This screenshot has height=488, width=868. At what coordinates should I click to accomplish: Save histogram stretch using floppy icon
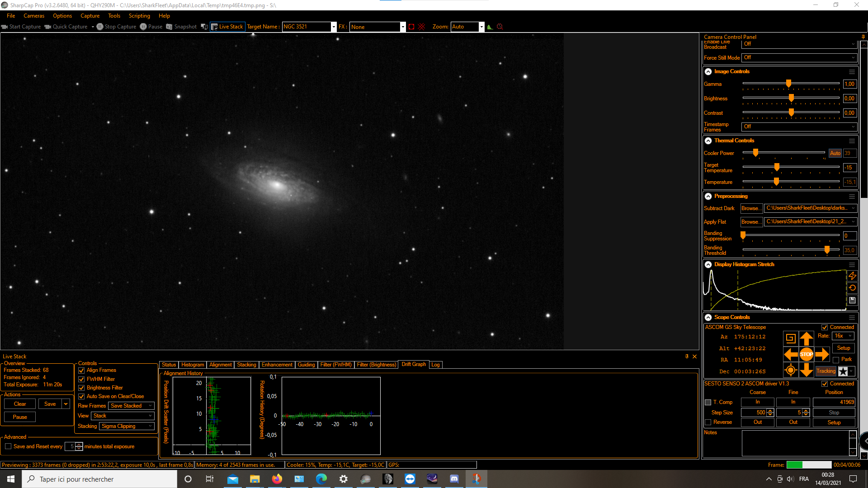click(x=852, y=300)
